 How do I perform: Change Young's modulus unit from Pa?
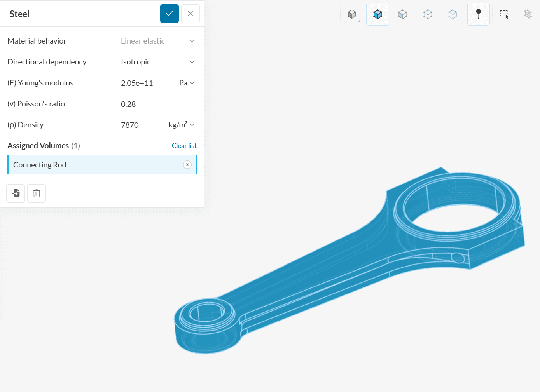tap(187, 83)
